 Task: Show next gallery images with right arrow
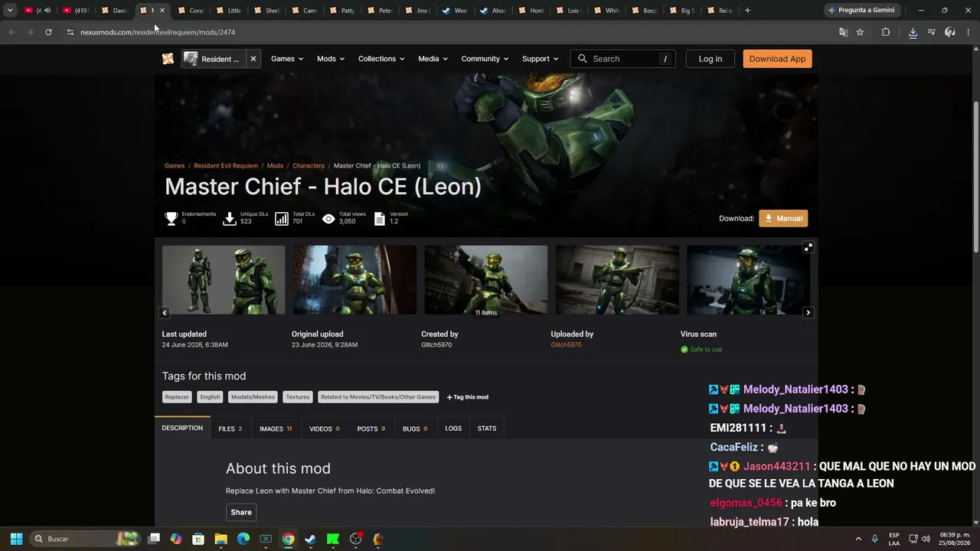pyautogui.click(x=808, y=312)
